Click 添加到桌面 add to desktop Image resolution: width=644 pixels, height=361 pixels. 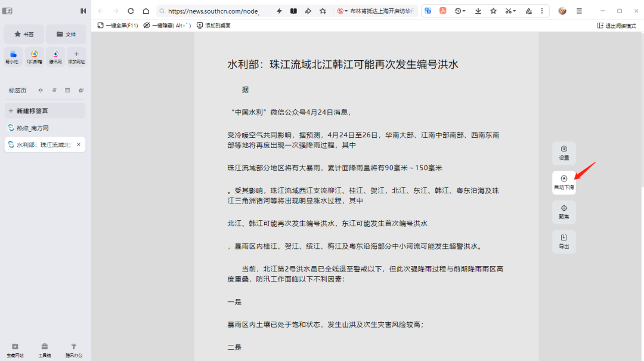point(213,26)
